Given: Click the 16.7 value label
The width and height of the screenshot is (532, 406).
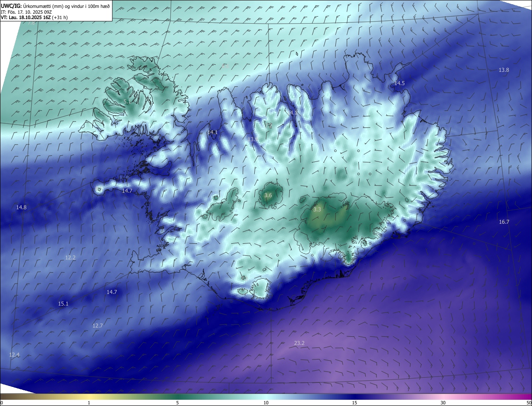Looking at the screenshot, I should point(504,222).
